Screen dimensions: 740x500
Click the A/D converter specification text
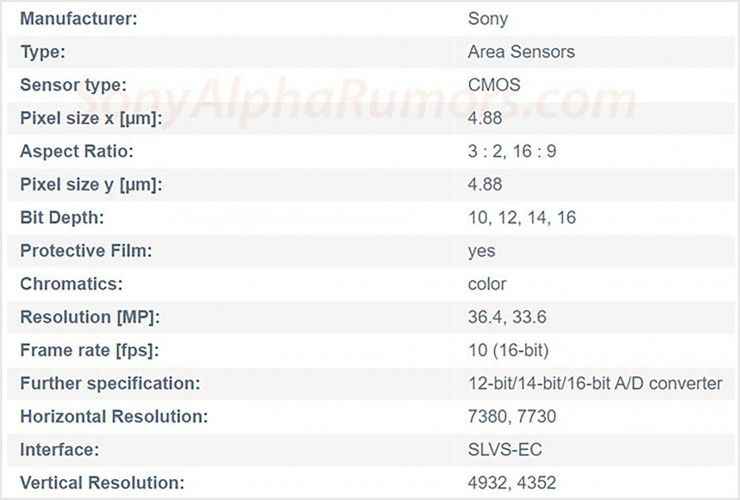(595, 383)
